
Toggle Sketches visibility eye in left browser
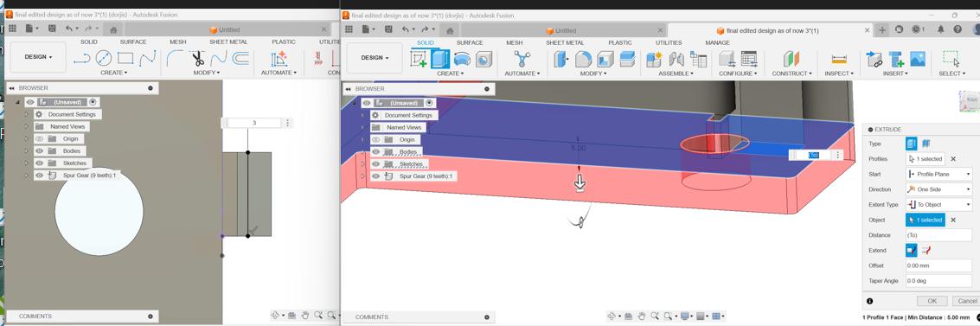click(40, 163)
